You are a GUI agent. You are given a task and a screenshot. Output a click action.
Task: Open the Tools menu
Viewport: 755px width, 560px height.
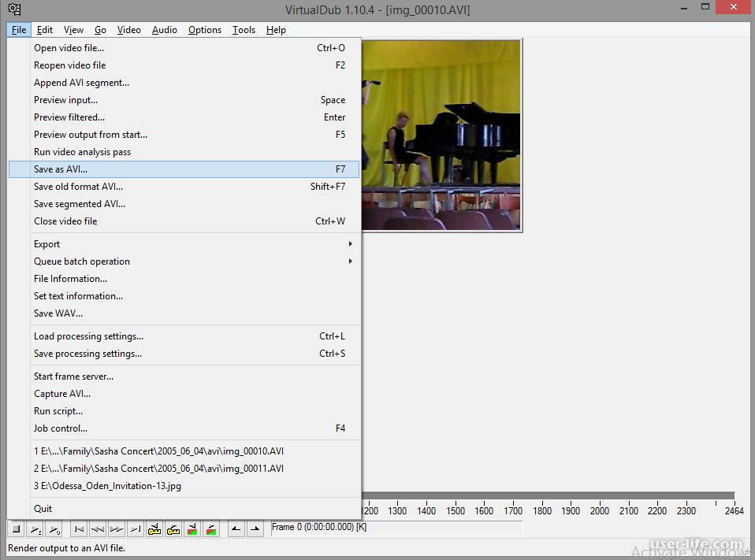pos(244,30)
